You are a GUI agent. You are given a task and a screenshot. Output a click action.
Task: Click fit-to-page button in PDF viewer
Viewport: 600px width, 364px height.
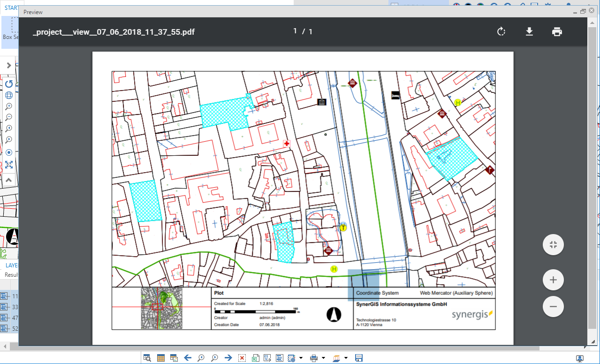click(553, 244)
